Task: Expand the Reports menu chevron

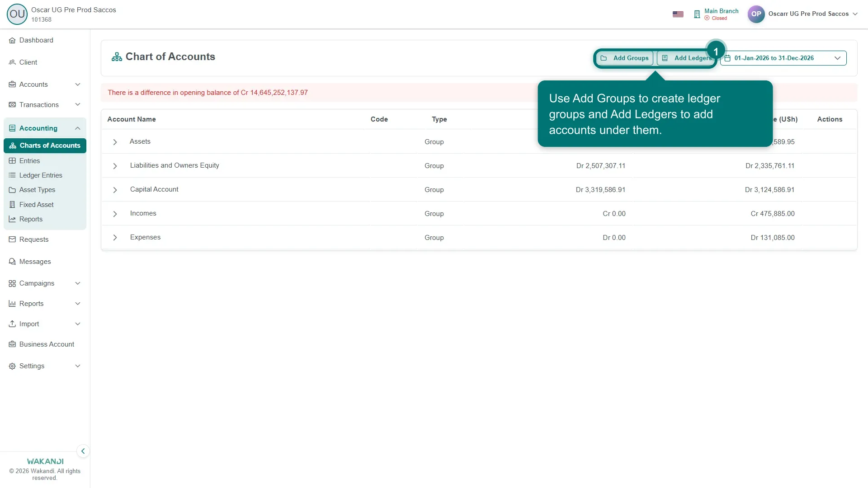Action: click(78, 304)
